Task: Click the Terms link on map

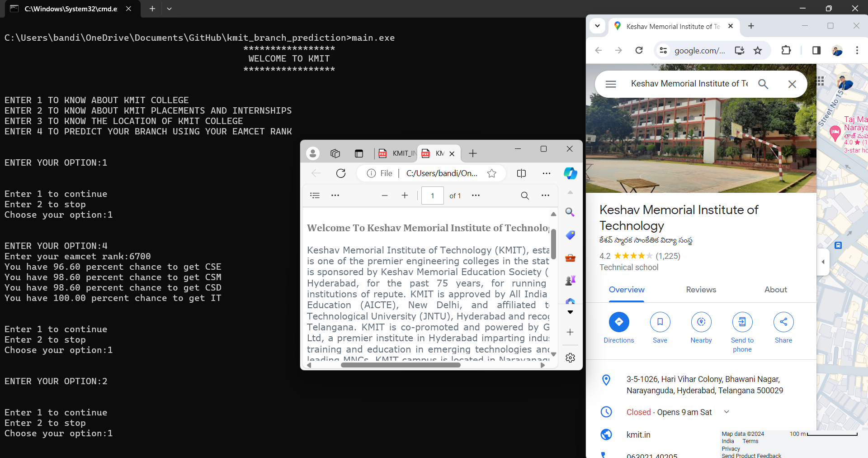Action: click(750, 441)
